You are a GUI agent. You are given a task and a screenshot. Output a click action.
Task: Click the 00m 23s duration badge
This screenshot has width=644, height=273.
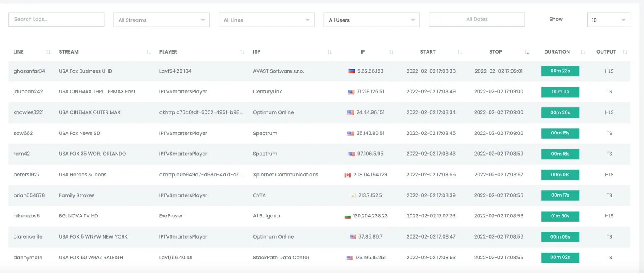pyautogui.click(x=560, y=71)
